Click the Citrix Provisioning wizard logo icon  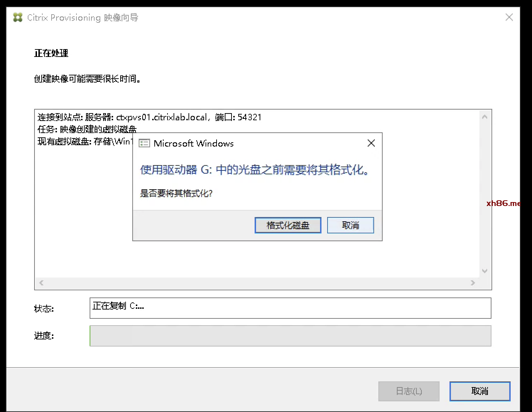pyautogui.click(x=18, y=17)
